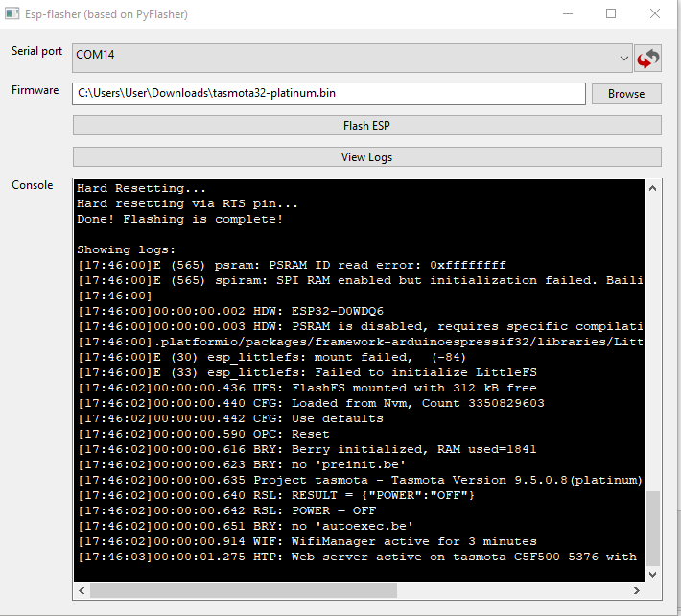Click the console scrollbar down arrow

click(653, 574)
